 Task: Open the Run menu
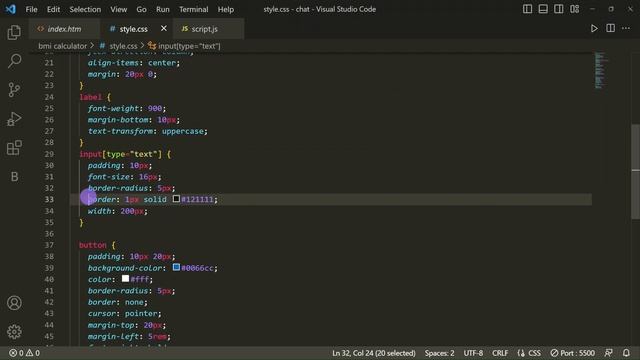[162, 9]
